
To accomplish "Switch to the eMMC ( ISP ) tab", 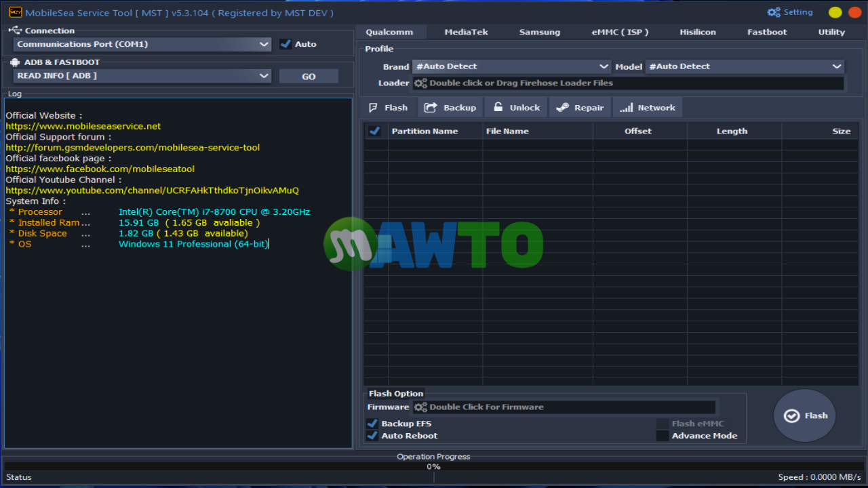I will click(620, 32).
